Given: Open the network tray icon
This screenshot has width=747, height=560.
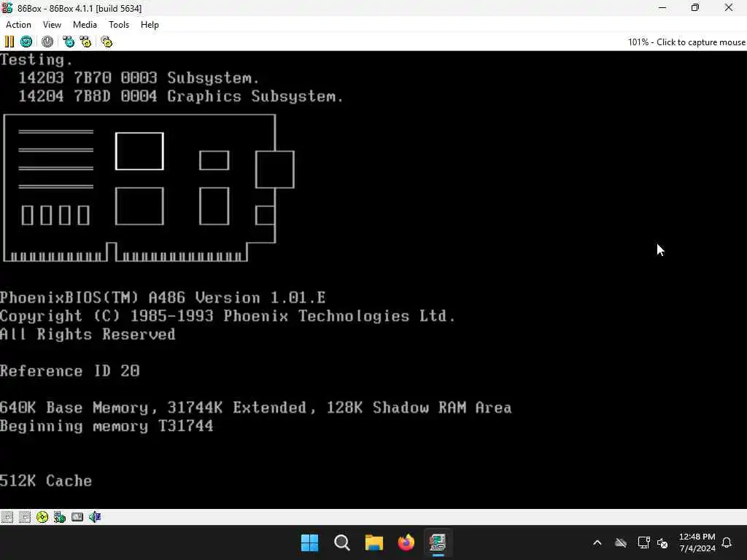Looking at the screenshot, I should [x=643, y=542].
